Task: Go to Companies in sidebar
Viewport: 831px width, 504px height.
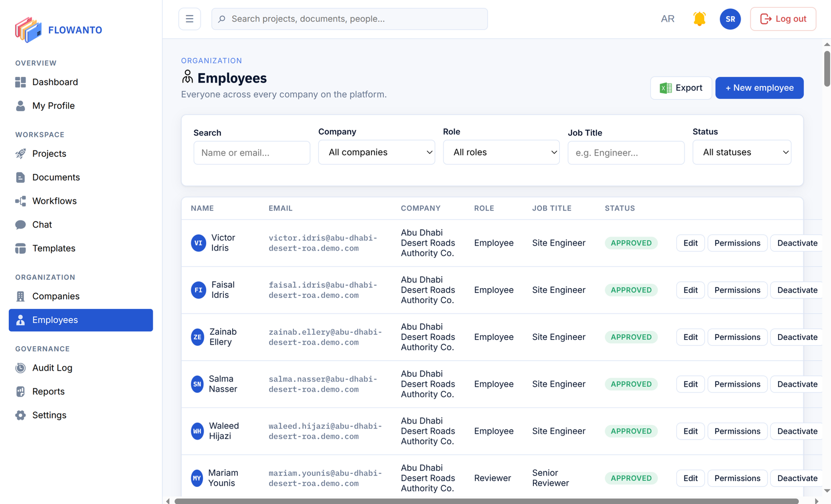Action: coord(81,296)
